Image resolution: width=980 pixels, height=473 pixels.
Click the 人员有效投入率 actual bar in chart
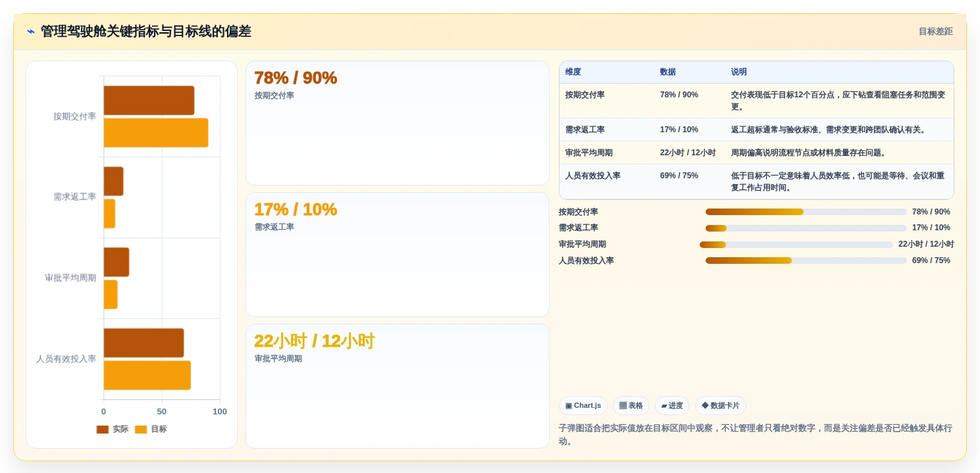[x=143, y=343]
